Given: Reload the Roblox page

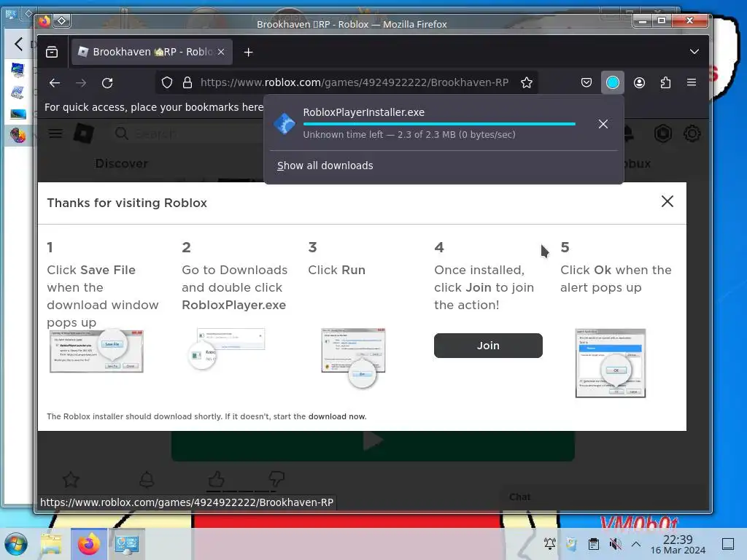Looking at the screenshot, I should coord(107,83).
